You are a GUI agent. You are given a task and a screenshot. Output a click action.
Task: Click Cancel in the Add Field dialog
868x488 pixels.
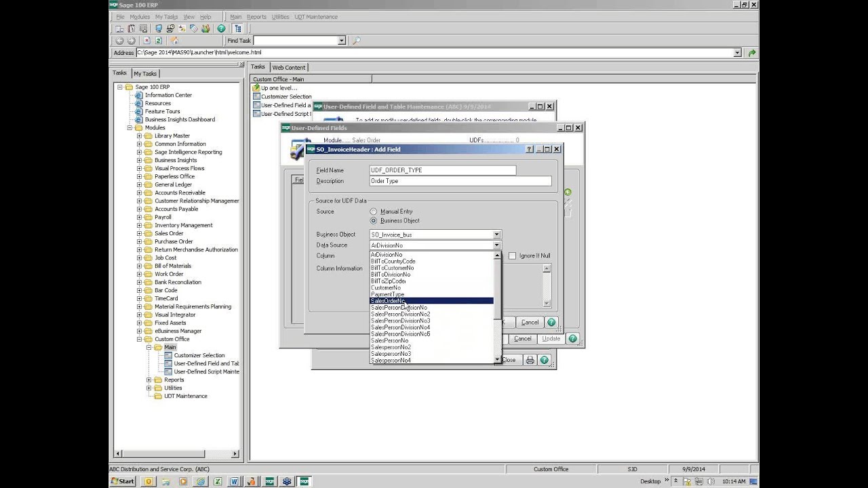(530, 323)
